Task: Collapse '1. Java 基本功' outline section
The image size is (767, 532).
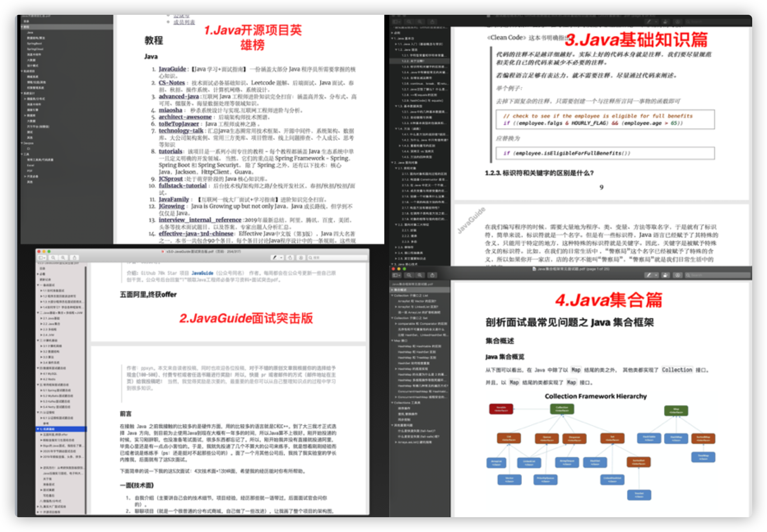Action: click(392, 38)
